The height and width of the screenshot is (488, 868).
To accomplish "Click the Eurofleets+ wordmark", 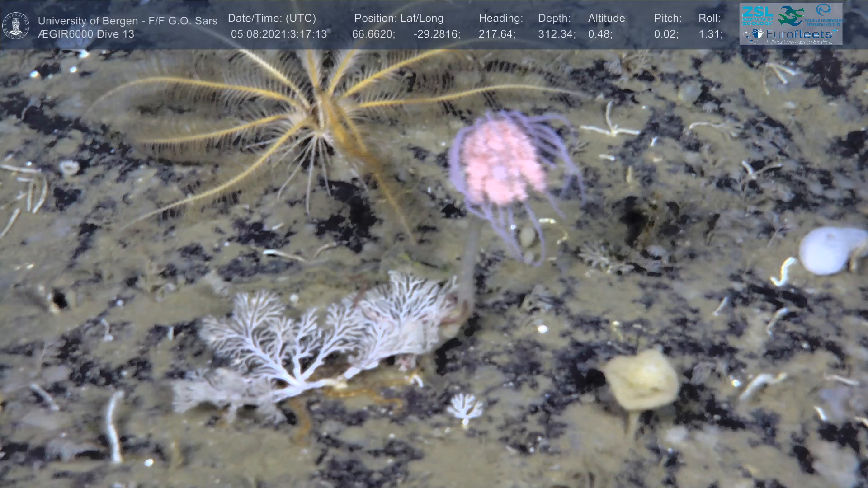I will [798, 34].
